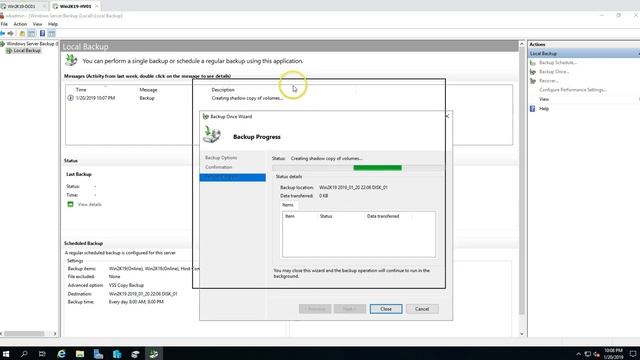Click the View details link under Last Backup
The image size is (640, 360).
coord(90,204)
